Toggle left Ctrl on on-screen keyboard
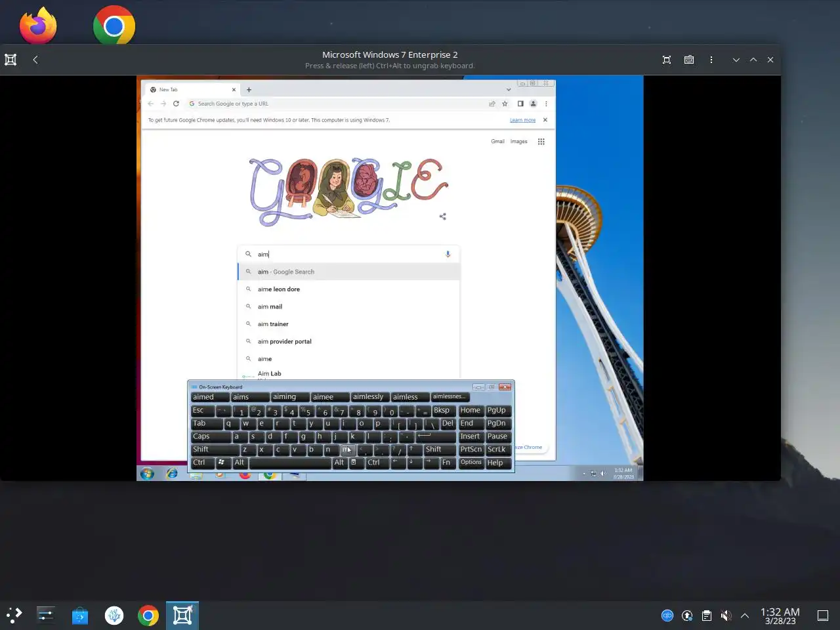This screenshot has width=840, height=630. click(203, 463)
